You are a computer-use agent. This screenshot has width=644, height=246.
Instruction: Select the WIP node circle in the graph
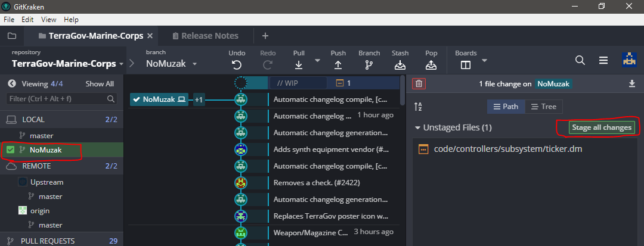(241, 83)
